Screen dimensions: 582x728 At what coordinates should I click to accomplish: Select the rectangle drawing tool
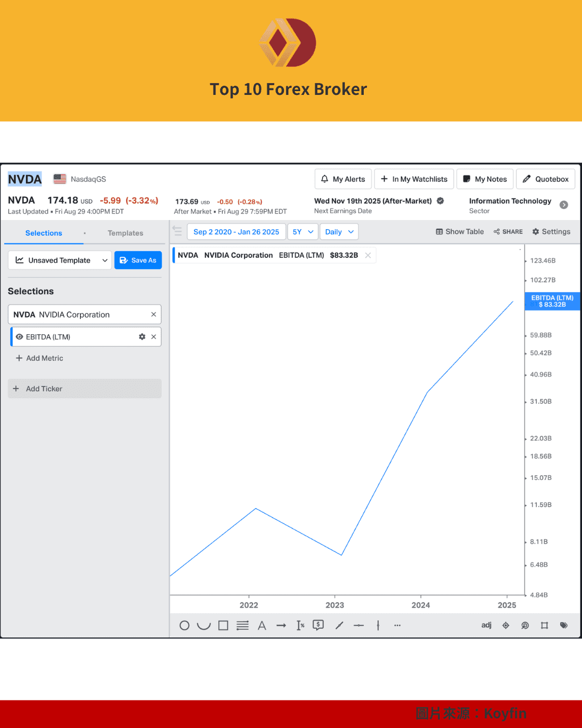coord(223,626)
